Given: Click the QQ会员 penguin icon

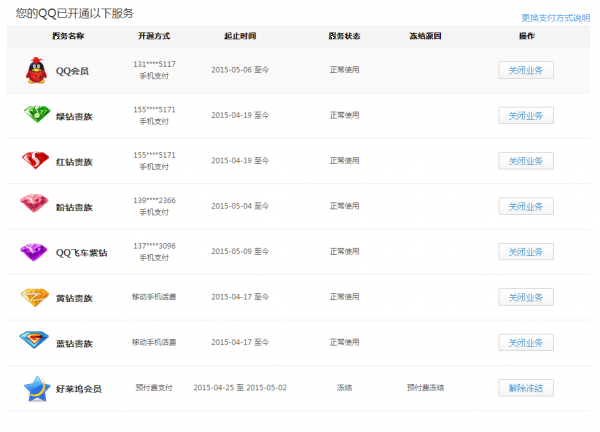Looking at the screenshot, I should (36, 71).
